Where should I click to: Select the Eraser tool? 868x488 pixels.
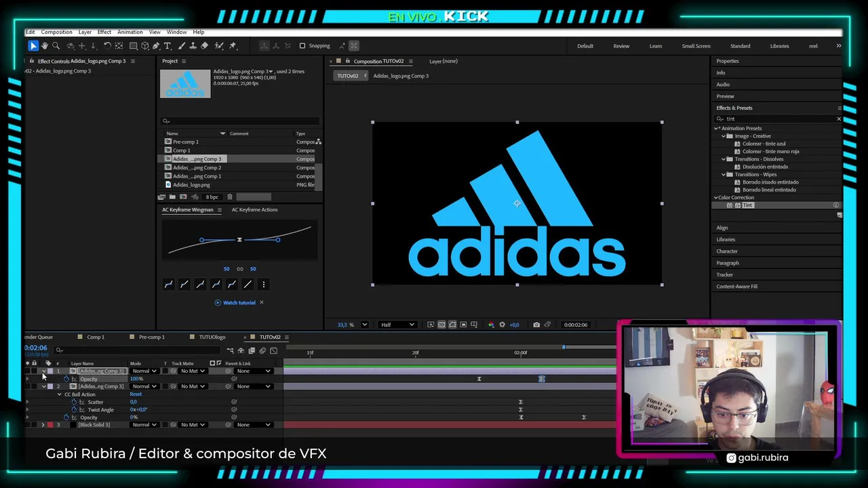[x=204, y=45]
